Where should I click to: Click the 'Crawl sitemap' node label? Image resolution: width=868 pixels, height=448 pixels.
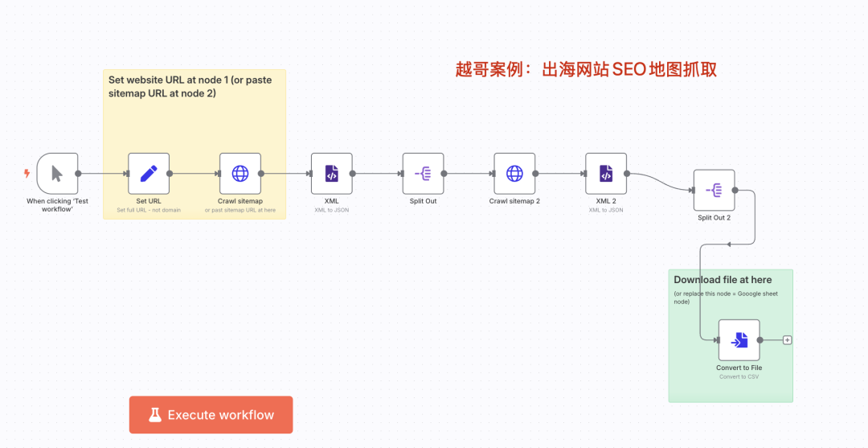click(x=240, y=201)
